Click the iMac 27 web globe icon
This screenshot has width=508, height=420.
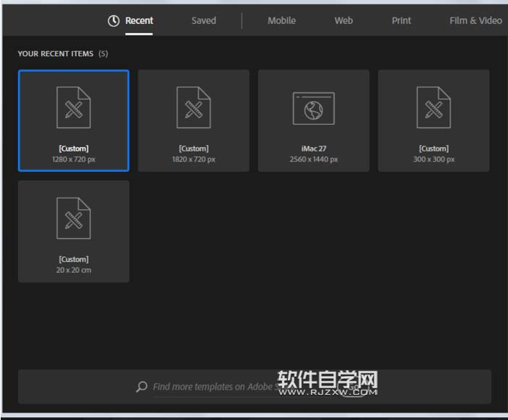(x=314, y=108)
